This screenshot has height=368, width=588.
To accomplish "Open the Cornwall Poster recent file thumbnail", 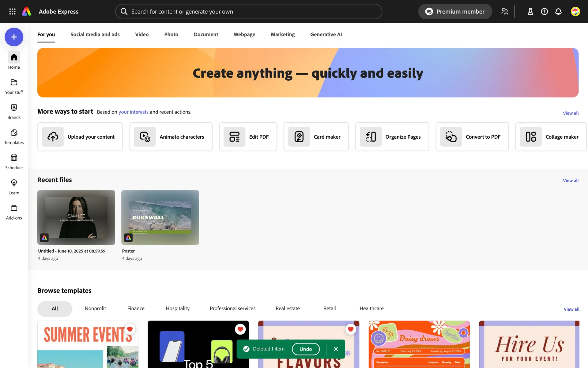I will [x=160, y=217].
